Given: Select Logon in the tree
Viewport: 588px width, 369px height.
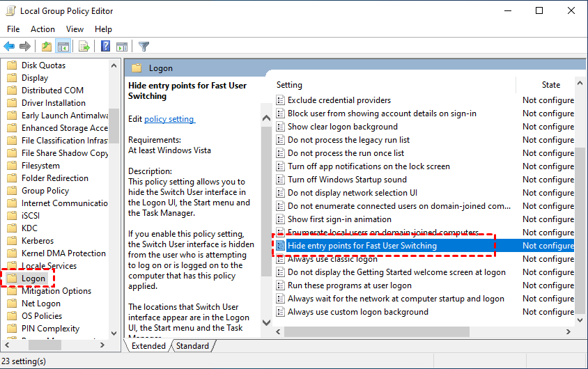Looking at the screenshot, I should point(33,278).
